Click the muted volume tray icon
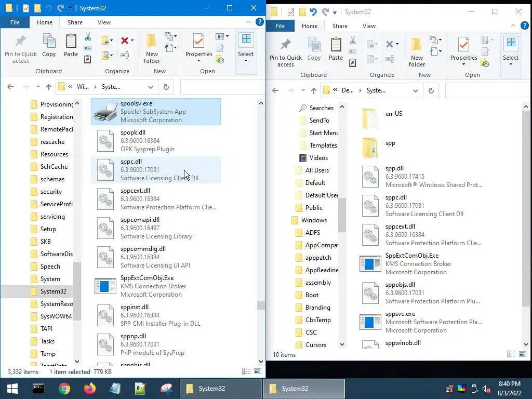 tap(487, 389)
